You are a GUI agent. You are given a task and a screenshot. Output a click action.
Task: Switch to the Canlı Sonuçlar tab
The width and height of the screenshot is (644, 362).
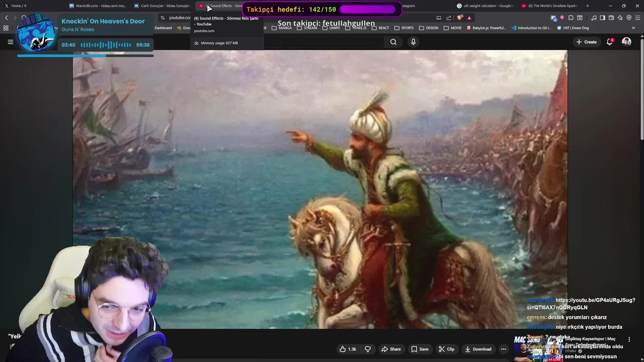tap(162, 6)
